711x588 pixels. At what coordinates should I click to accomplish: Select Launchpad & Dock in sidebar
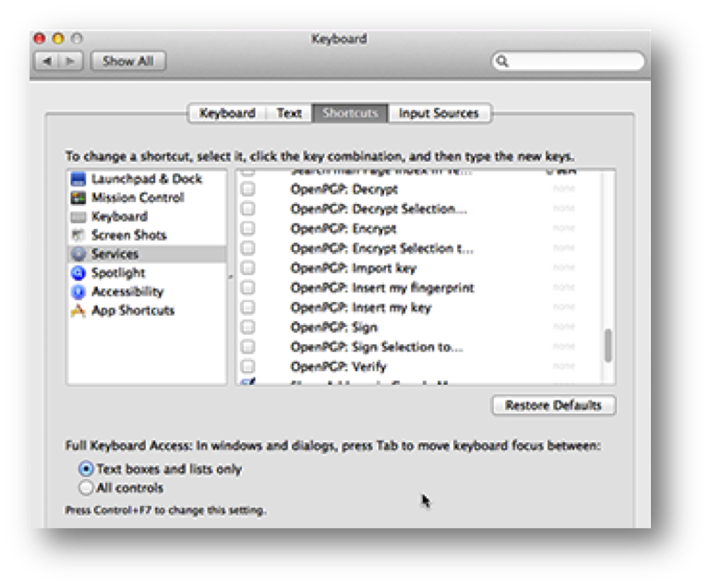[147, 179]
